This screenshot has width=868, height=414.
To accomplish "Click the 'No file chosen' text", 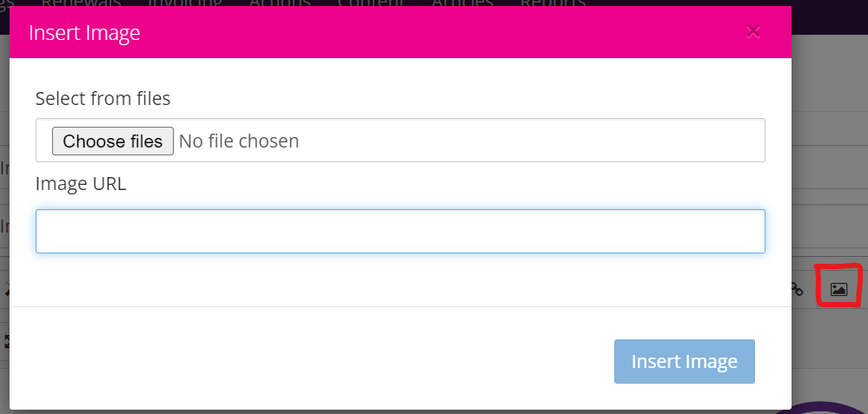I will point(239,141).
